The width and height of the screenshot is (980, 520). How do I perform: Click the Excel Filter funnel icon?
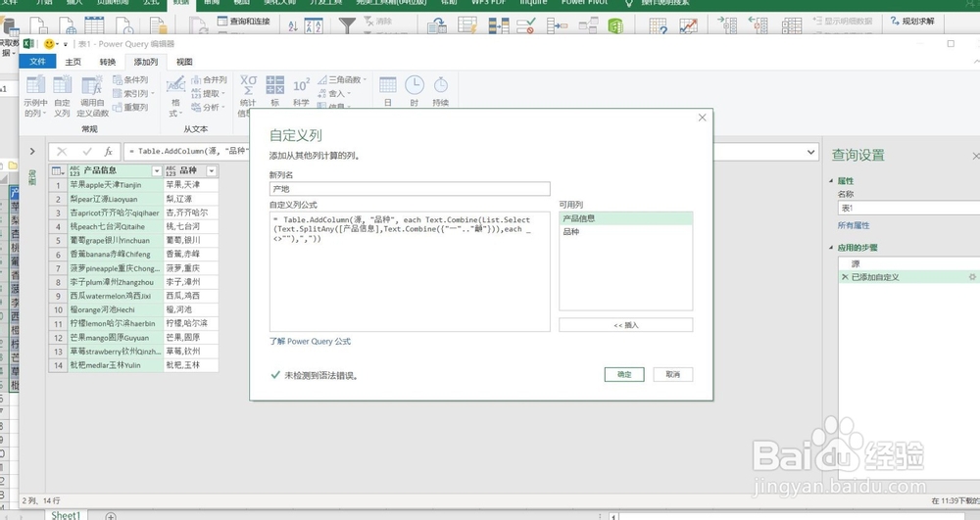346,25
